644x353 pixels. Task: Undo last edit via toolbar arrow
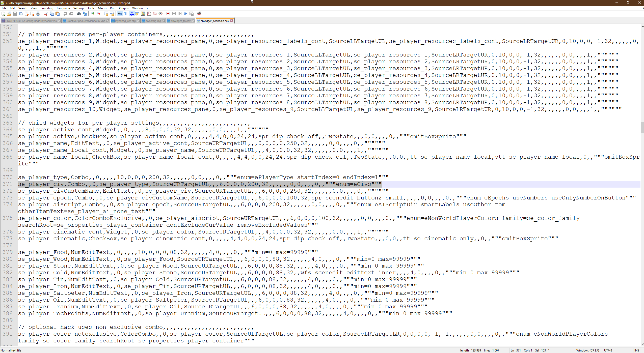65,14
